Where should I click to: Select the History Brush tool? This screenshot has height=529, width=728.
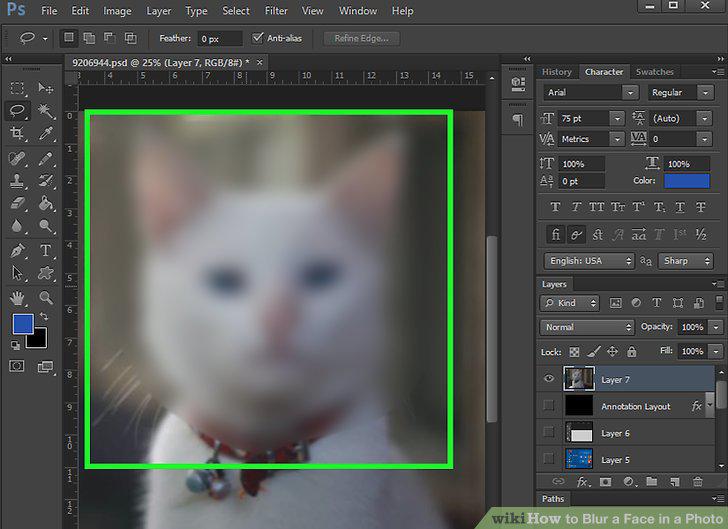click(46, 181)
